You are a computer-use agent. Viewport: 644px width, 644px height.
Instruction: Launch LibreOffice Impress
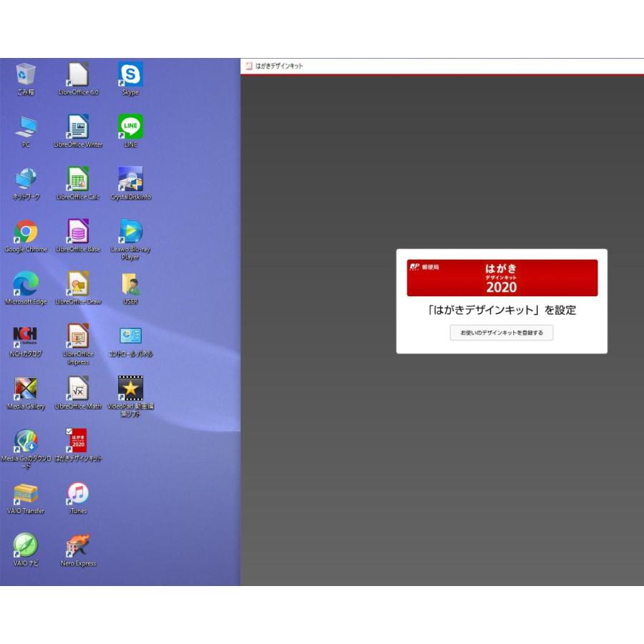78,338
